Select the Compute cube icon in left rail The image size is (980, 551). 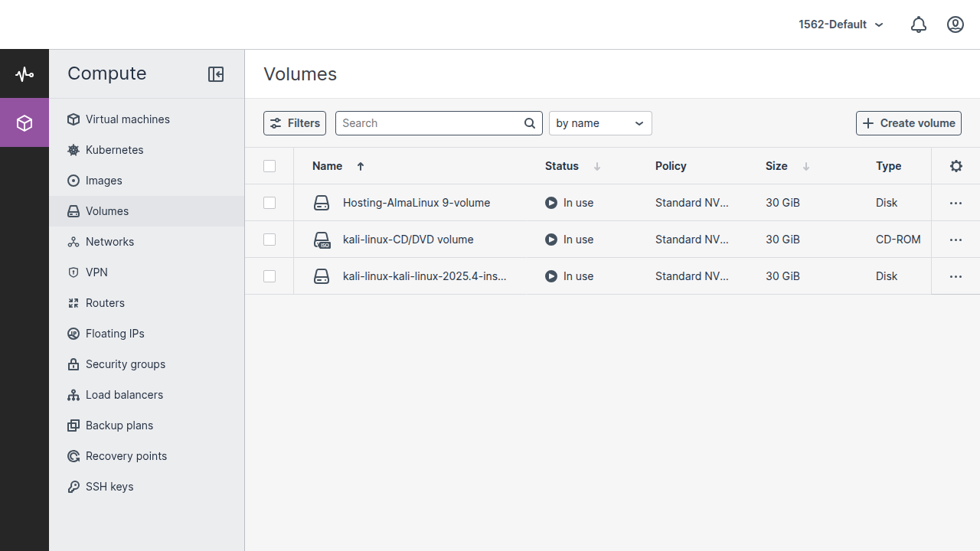[24, 122]
